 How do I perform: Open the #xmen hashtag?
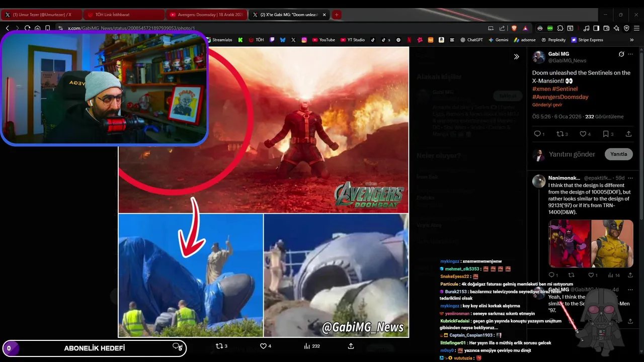[x=541, y=89]
